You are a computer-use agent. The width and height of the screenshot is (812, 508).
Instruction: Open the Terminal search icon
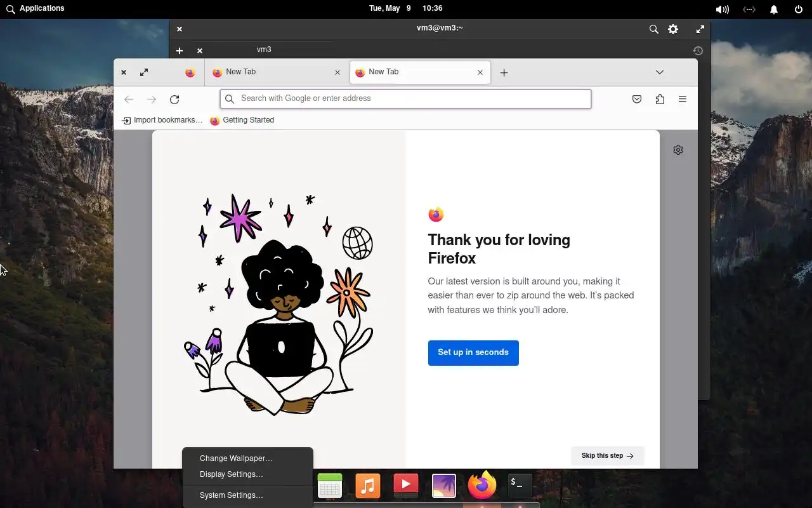click(x=653, y=29)
